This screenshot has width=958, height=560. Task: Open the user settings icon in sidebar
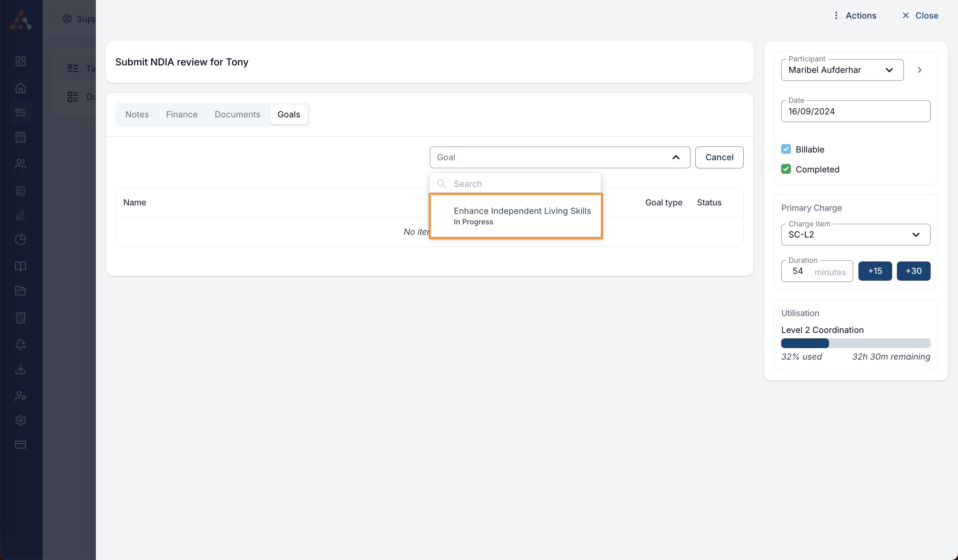(21, 396)
